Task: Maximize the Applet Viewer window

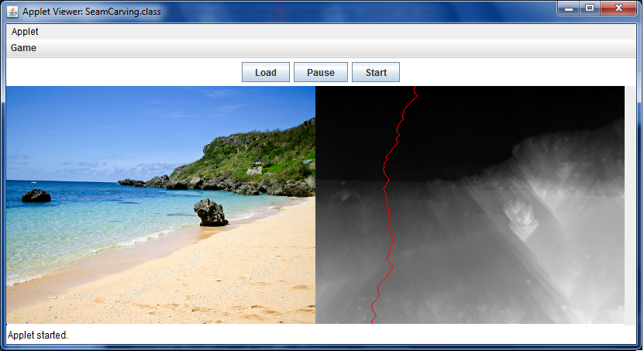Action: (591, 8)
